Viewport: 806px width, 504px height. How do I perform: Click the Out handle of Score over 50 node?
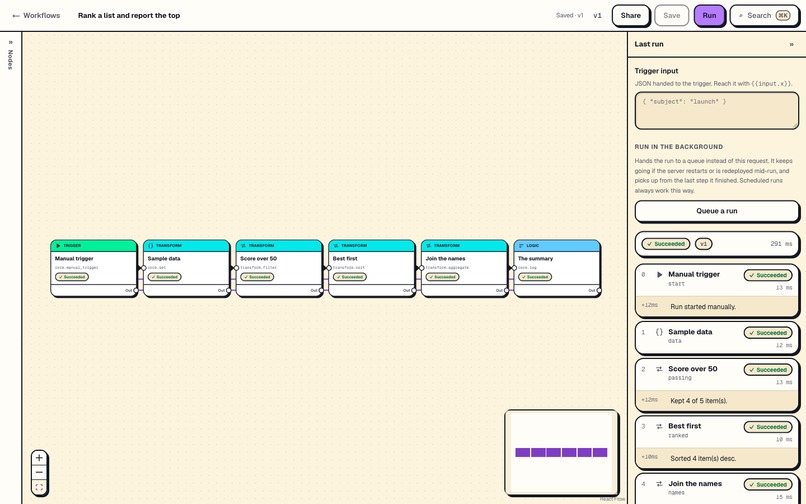(x=321, y=291)
